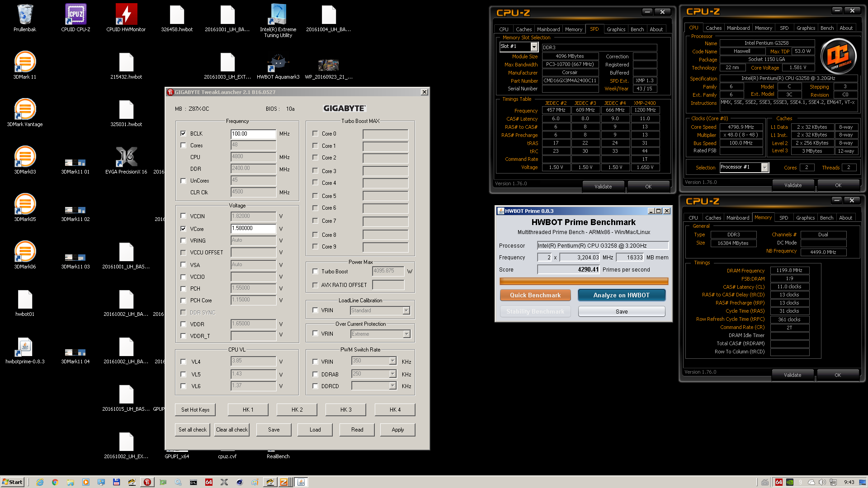Click the Start button on taskbar

pyautogui.click(x=12, y=482)
